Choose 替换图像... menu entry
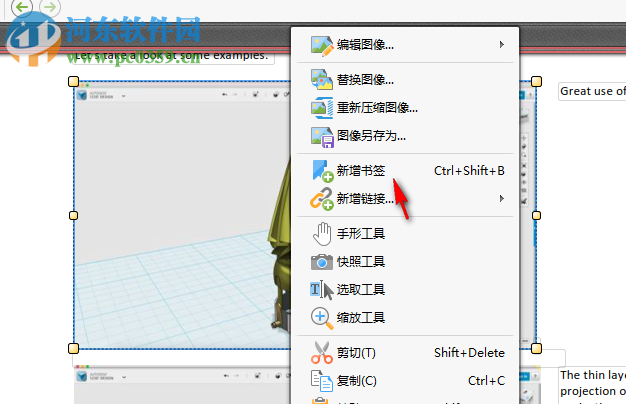 pos(405,80)
